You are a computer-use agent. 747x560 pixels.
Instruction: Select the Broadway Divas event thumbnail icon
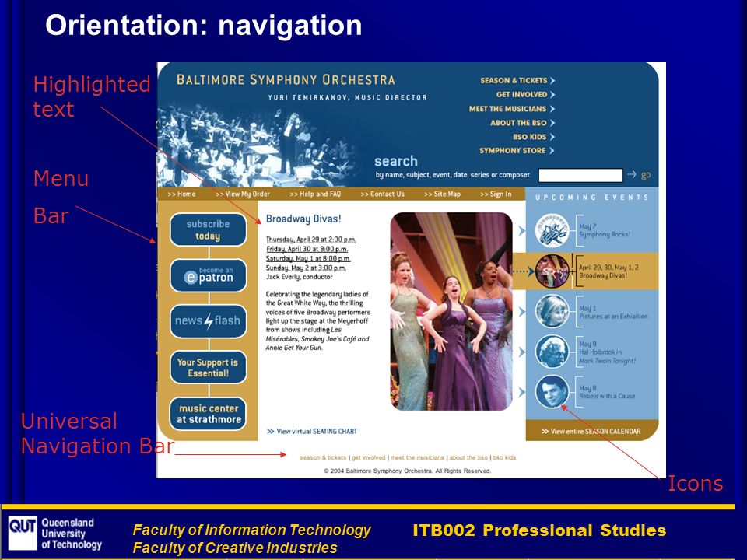pos(552,271)
